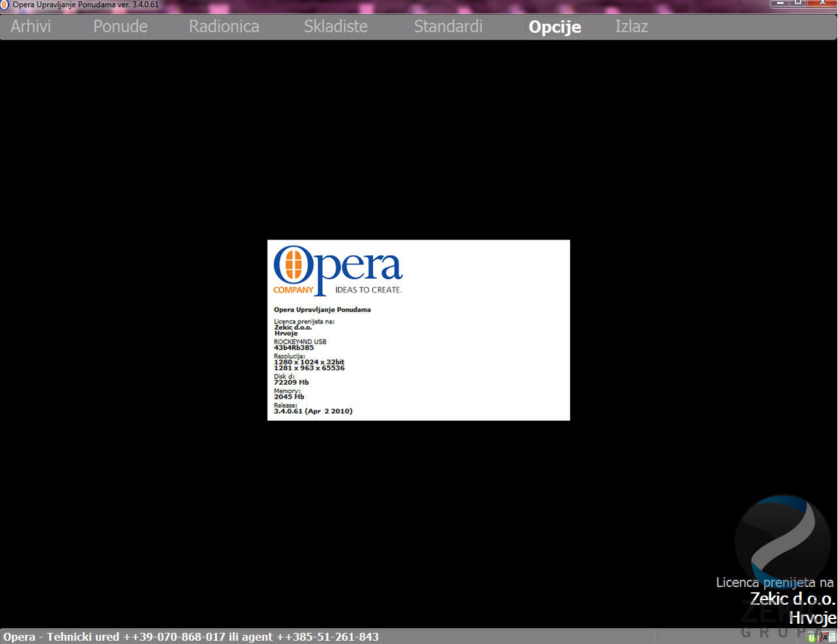Click the green pause icon in status bar

811,637
